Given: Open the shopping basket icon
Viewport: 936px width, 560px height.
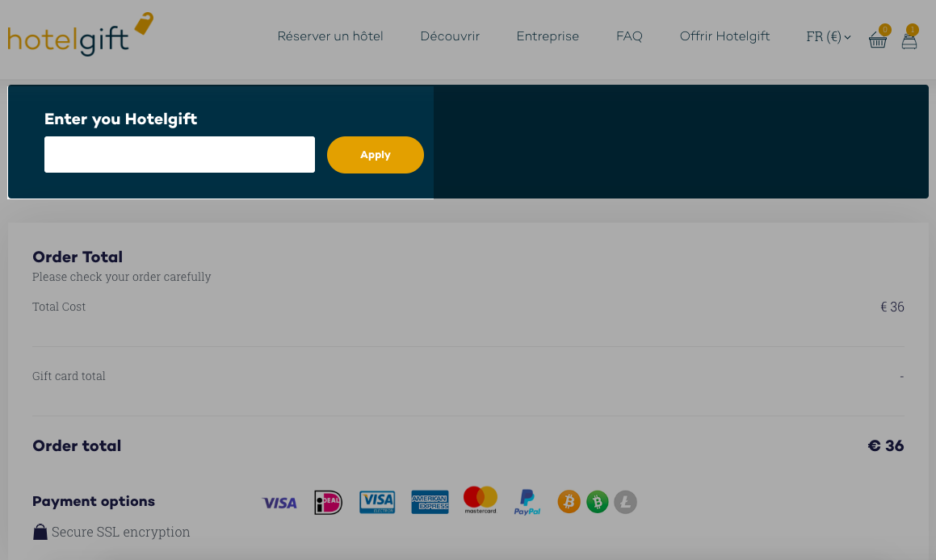Looking at the screenshot, I should coord(878,40).
